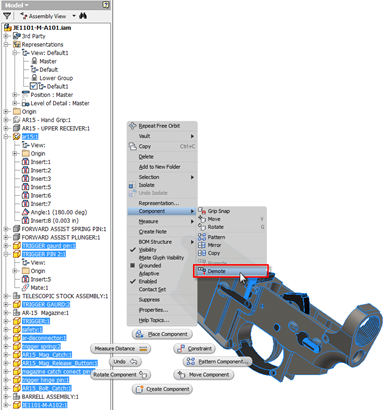
Task: Click the Place Component marking button
Action: tap(162, 334)
